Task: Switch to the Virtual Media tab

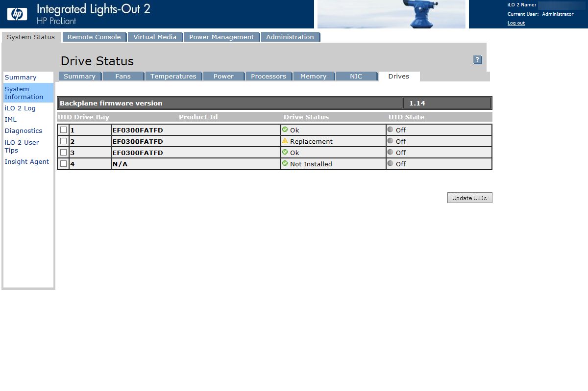Action: [x=155, y=37]
